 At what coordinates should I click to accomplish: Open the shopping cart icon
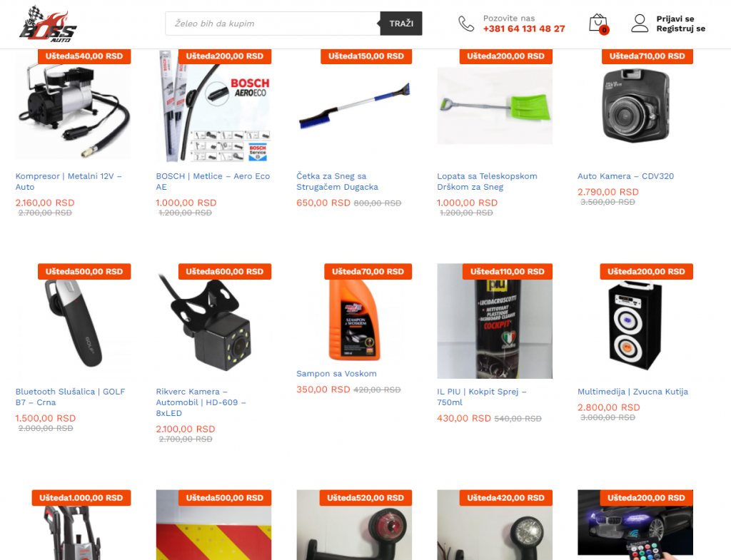point(598,24)
